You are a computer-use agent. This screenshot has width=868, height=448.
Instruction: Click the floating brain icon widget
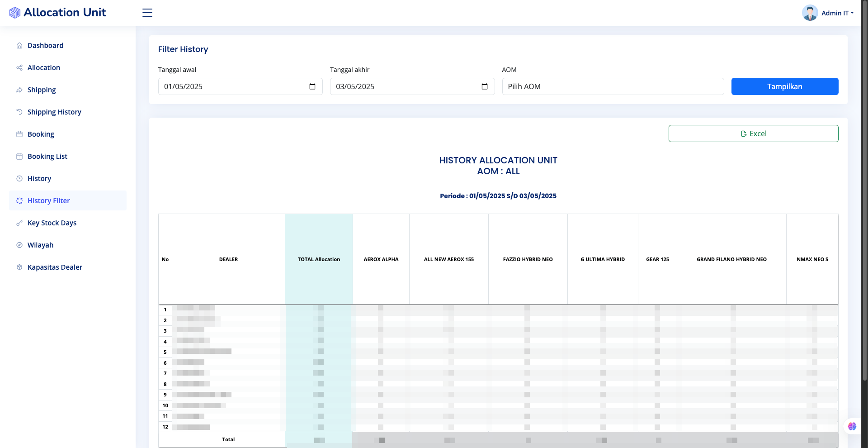[x=852, y=426]
